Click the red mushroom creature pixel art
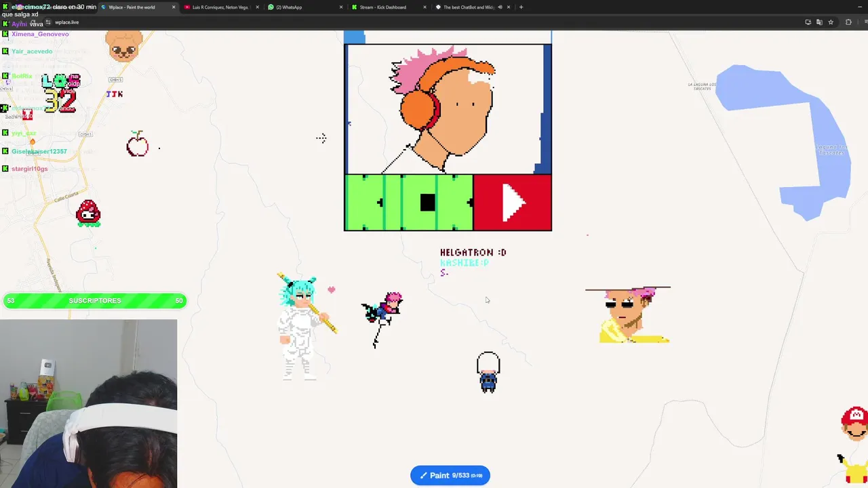This screenshot has height=488, width=868. tap(88, 213)
